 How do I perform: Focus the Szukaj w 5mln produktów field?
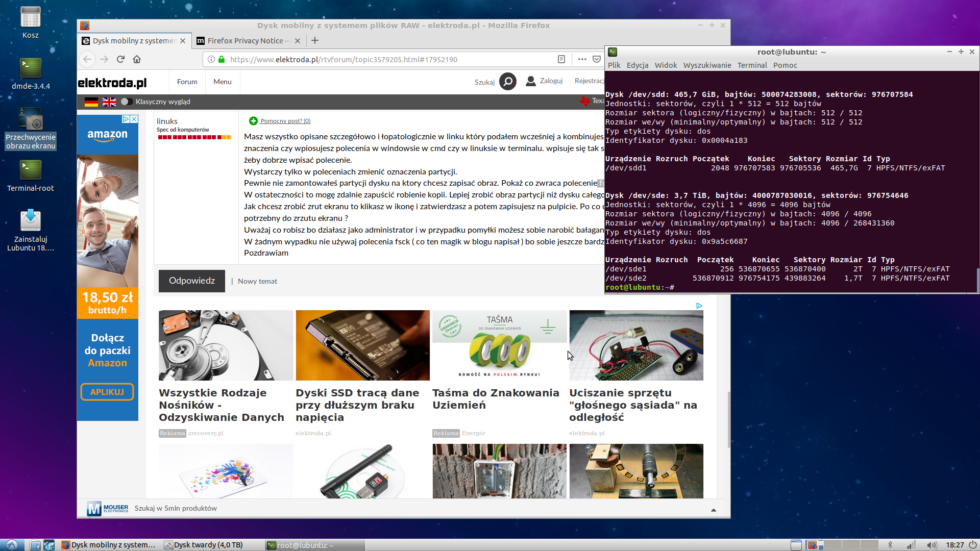click(x=176, y=508)
